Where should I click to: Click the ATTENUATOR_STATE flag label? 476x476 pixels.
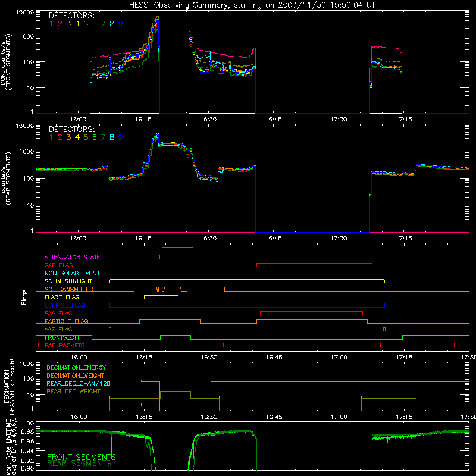72,257
